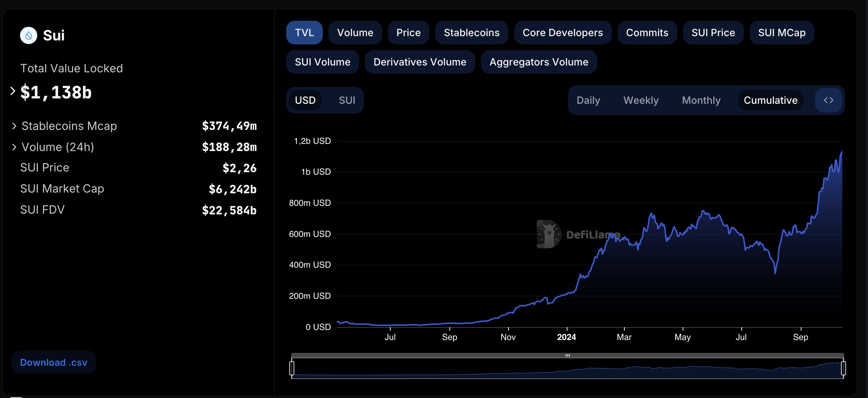The image size is (868, 398).
Task: Click the 400m USD axis label
Action: tap(310, 265)
